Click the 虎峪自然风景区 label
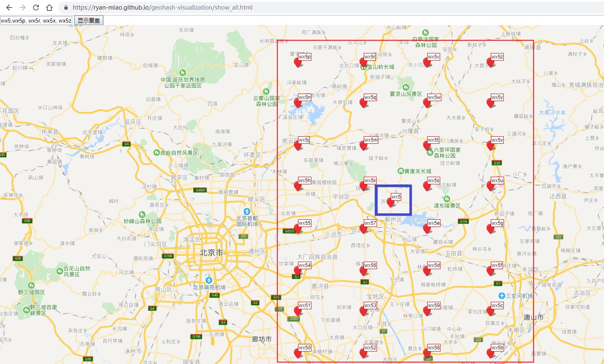Viewport: 604px width, 364px height. pyautogui.click(x=179, y=153)
